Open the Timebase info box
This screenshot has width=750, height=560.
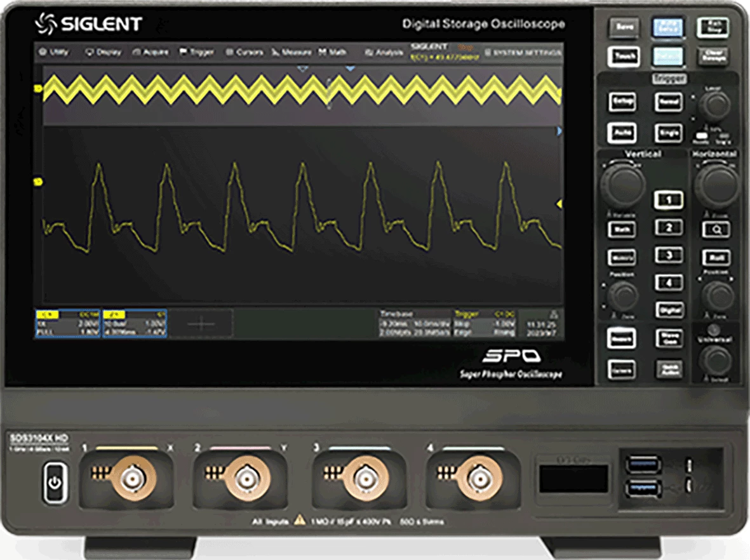(x=414, y=323)
